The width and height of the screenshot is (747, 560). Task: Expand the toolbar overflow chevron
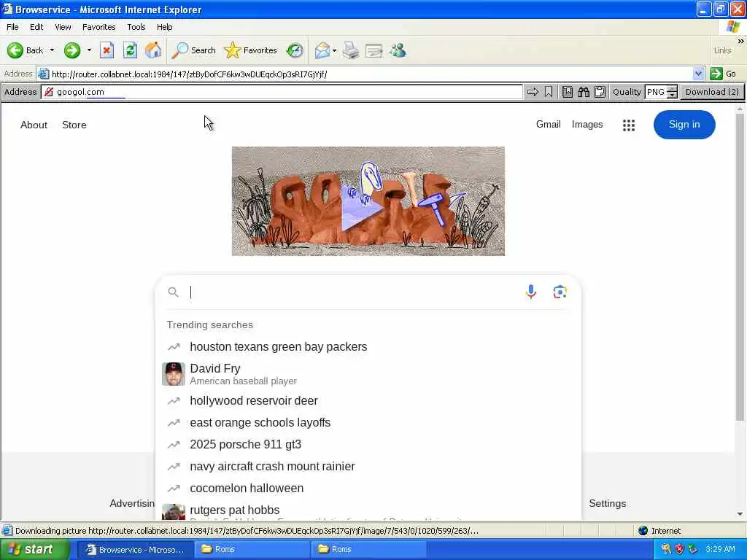coord(740,42)
